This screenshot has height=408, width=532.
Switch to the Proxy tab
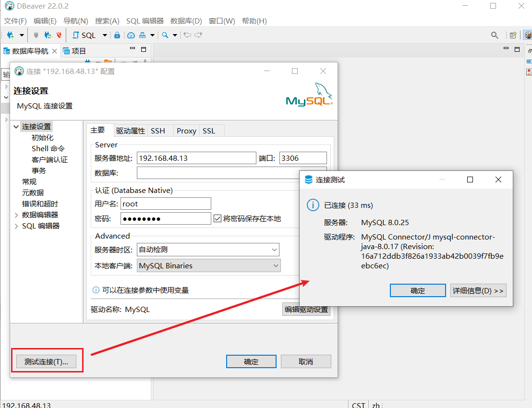(186, 131)
